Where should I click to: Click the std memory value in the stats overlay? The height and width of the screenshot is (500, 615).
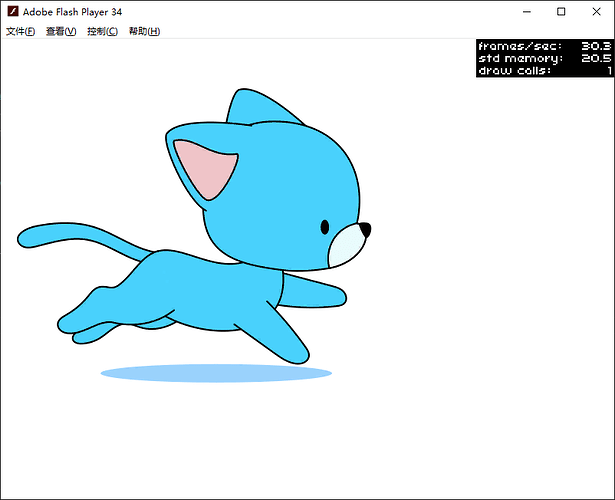tap(597, 58)
